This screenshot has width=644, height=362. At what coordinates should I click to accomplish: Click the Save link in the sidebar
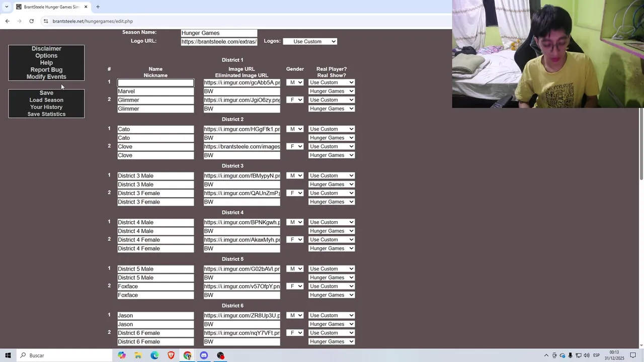coord(46,93)
